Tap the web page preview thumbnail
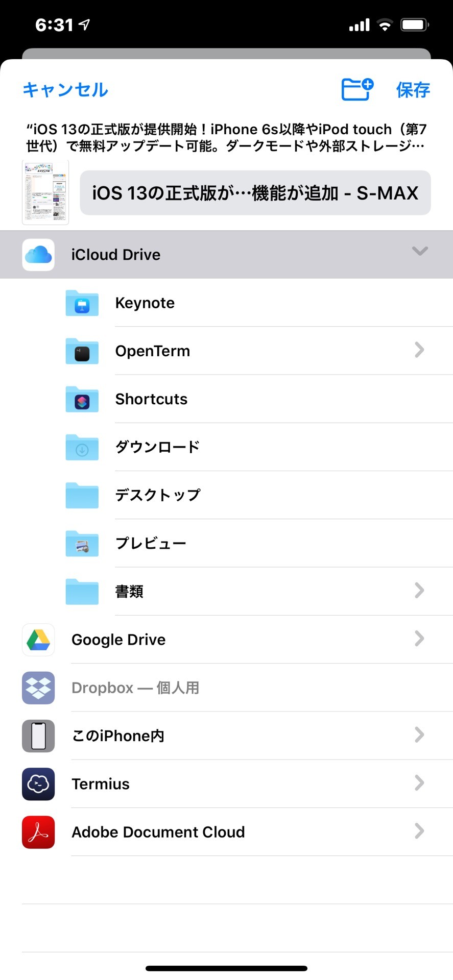The height and width of the screenshot is (980, 453). pyautogui.click(x=45, y=192)
